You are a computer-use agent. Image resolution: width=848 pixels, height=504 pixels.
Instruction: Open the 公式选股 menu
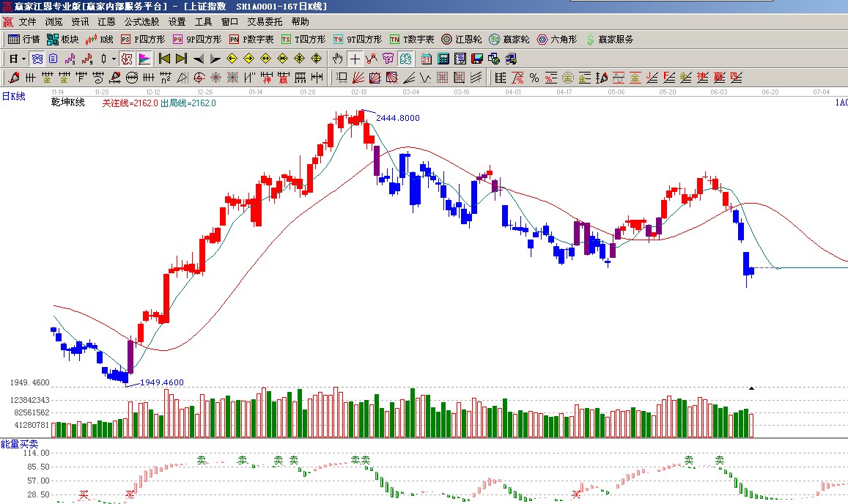pyautogui.click(x=141, y=22)
